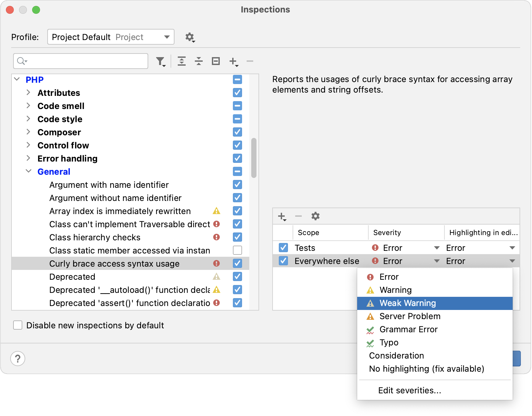Select Warning in severity menu
Screen dimensions: 532x416
pyautogui.click(x=435, y=290)
